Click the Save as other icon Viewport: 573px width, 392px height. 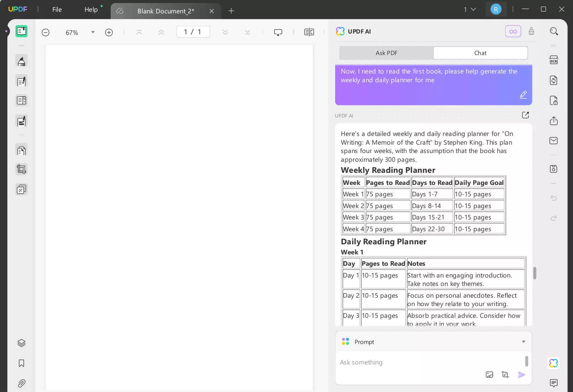554,169
